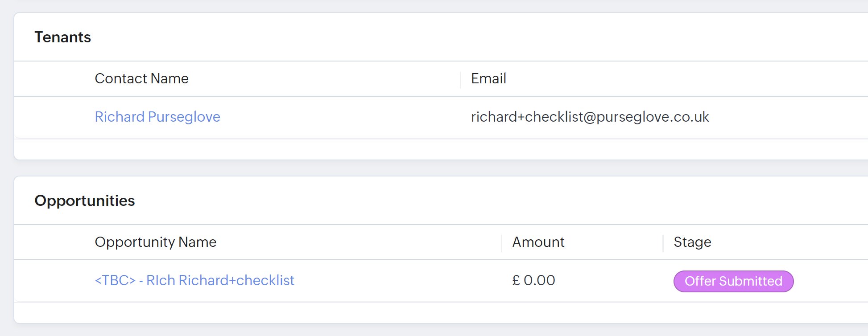This screenshot has width=868, height=336.
Task: Click the Amount column header
Action: point(538,242)
